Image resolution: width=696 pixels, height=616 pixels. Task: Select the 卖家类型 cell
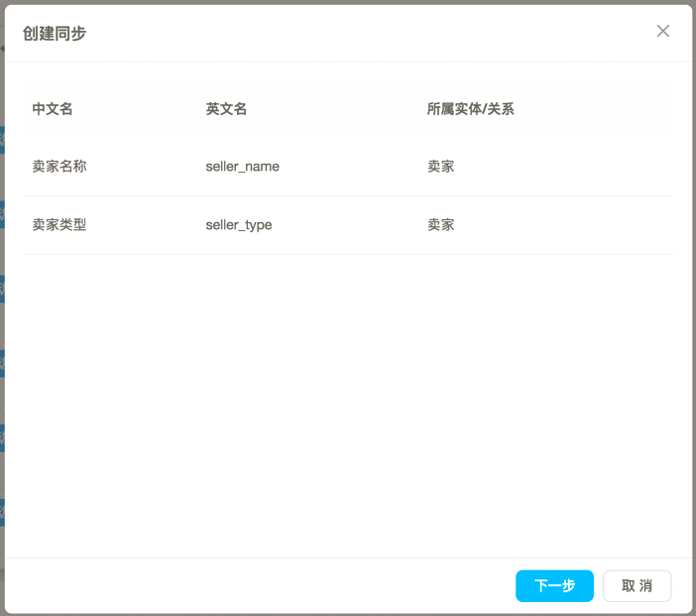click(59, 225)
